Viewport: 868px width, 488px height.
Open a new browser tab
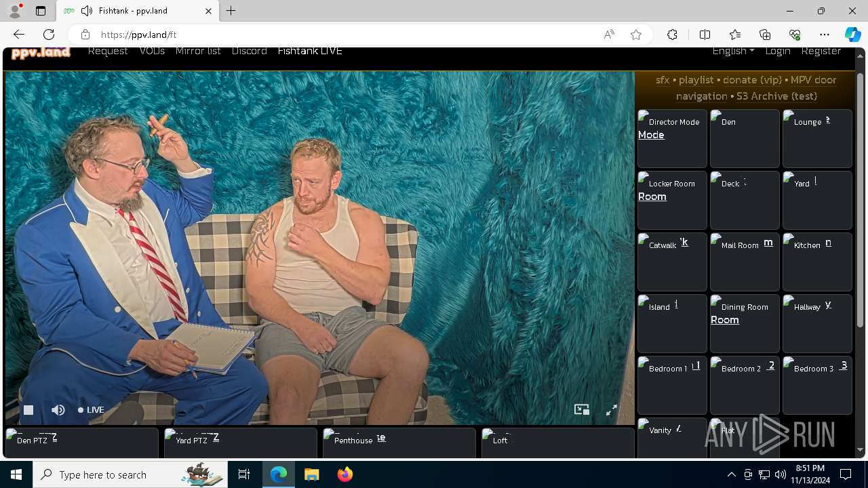(x=231, y=11)
